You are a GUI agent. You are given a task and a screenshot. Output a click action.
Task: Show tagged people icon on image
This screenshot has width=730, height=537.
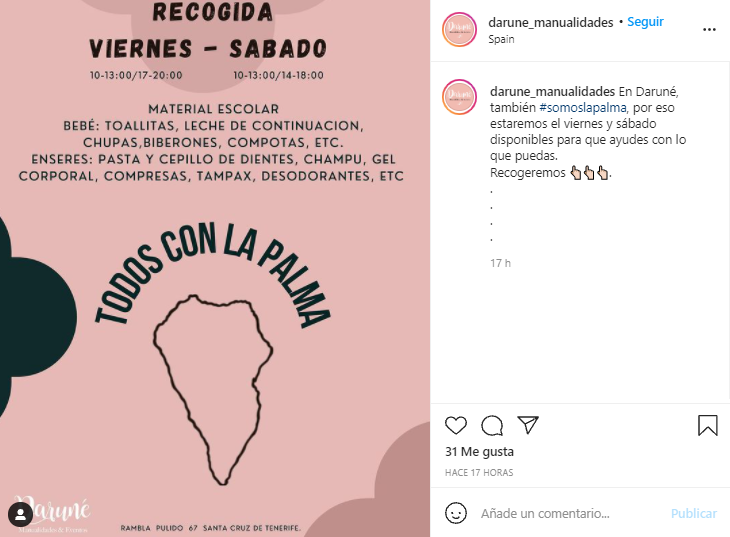tap(20, 514)
